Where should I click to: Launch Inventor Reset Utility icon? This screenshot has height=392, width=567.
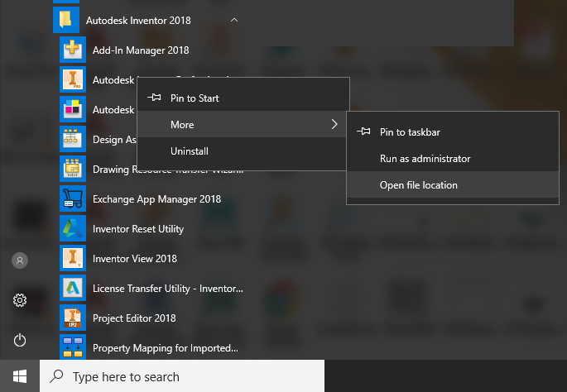[x=73, y=228]
